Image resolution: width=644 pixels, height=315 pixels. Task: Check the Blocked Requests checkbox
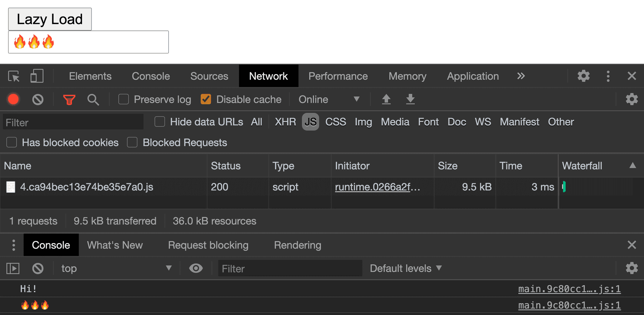pyautogui.click(x=132, y=142)
